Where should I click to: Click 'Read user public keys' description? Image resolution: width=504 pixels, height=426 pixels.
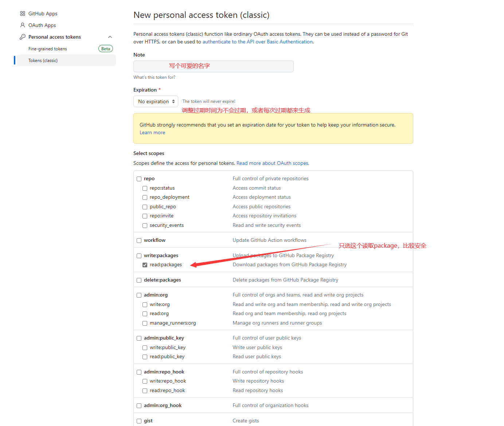pyautogui.click(x=257, y=356)
